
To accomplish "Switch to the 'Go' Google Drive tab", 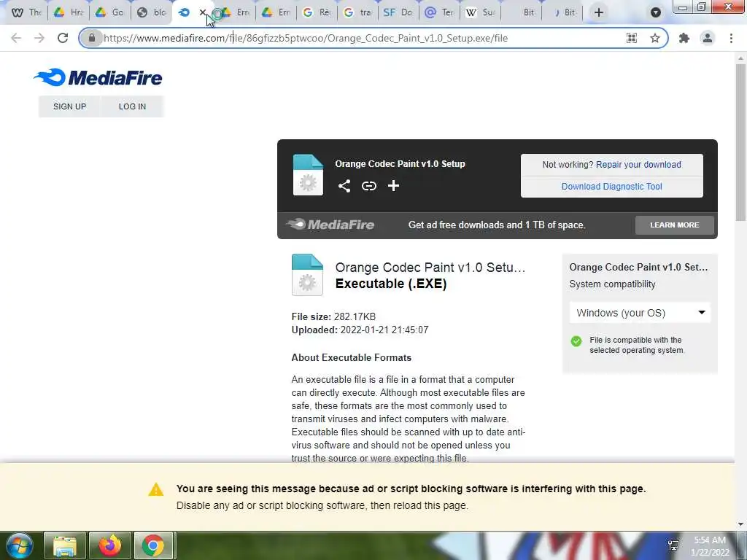I will click(x=109, y=12).
